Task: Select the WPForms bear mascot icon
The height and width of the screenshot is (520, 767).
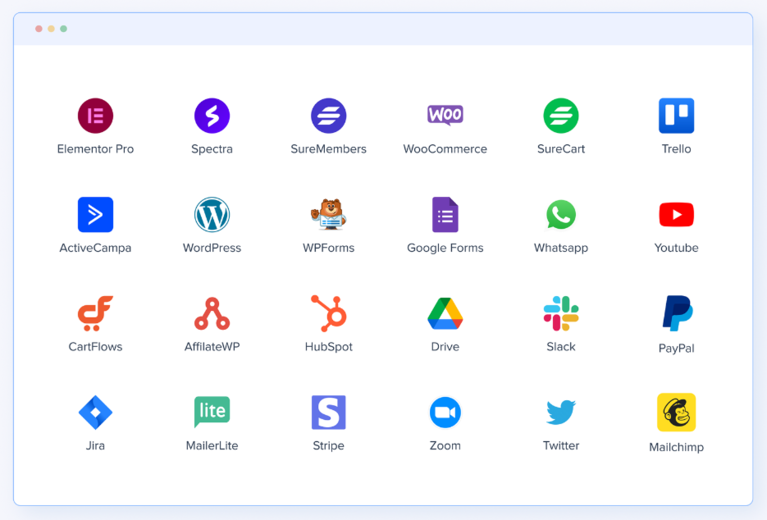Action: pyautogui.click(x=329, y=214)
